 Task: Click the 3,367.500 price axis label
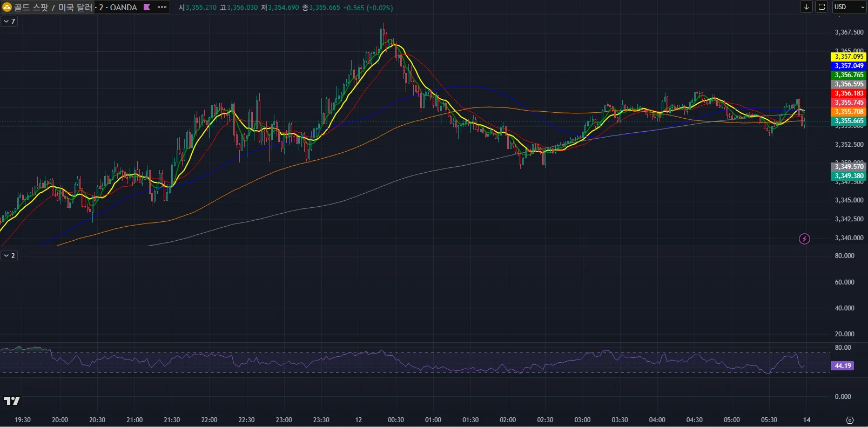[849, 32]
